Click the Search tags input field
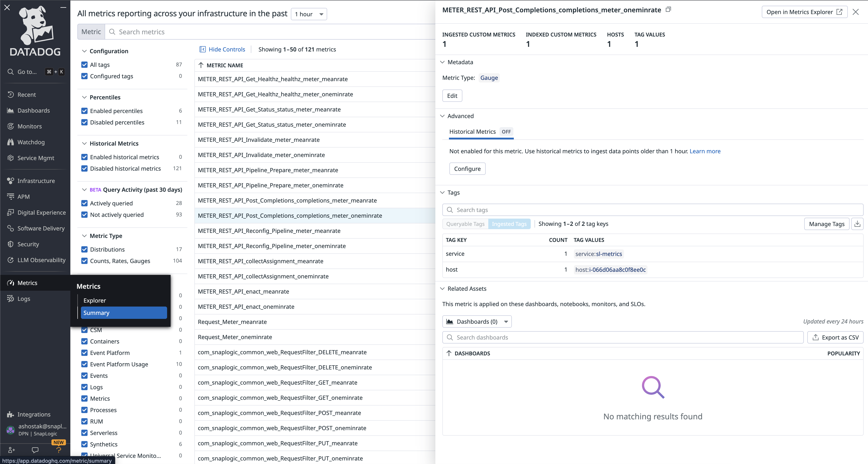The image size is (868, 464). pos(573,210)
